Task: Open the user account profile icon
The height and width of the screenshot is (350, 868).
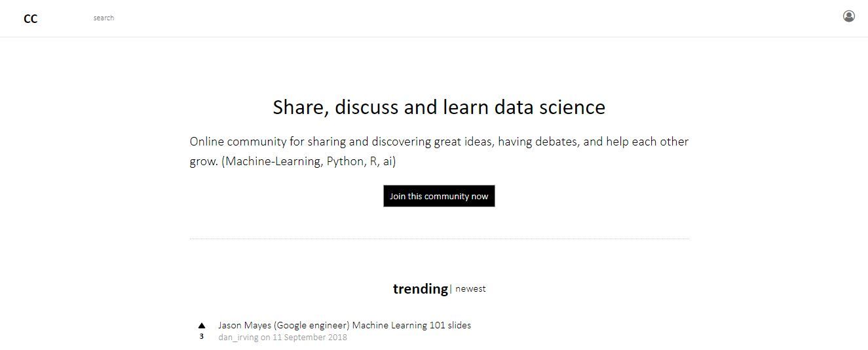Action: pyautogui.click(x=848, y=16)
